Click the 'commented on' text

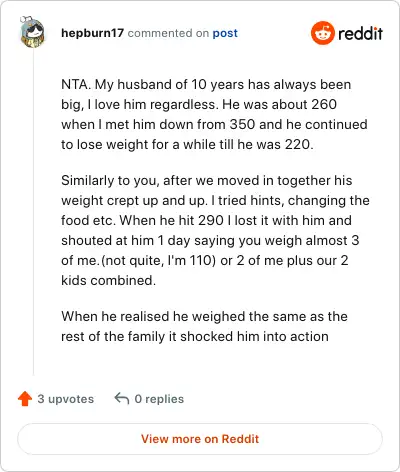tap(168, 33)
